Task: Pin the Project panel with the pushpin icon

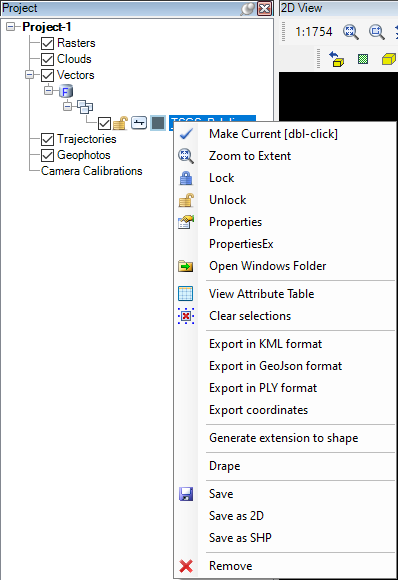Action: coord(247,9)
